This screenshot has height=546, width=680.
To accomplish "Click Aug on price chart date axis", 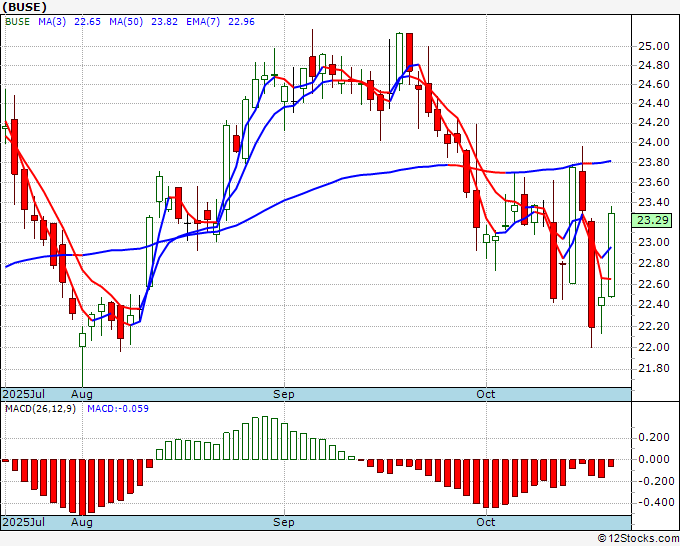I will 82,394.
